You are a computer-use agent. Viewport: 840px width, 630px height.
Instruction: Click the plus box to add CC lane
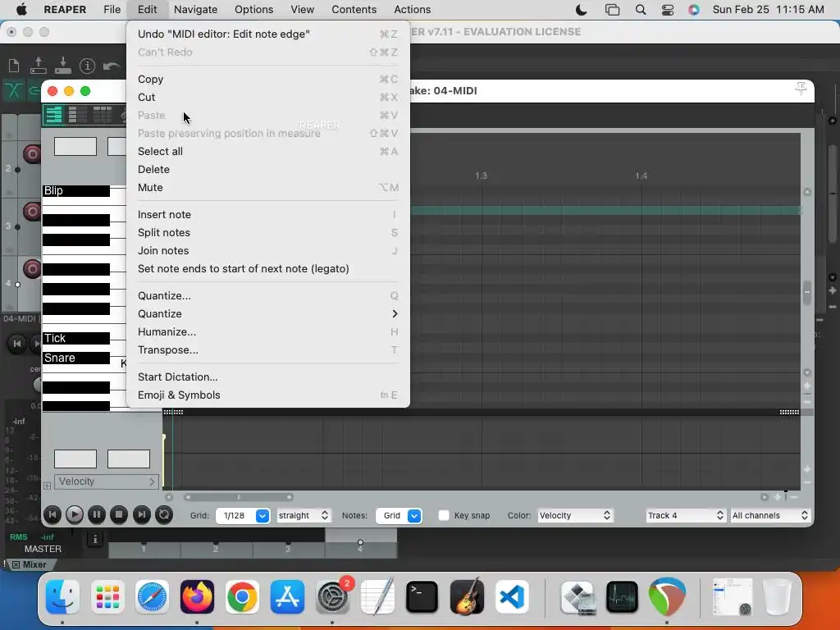coord(47,486)
